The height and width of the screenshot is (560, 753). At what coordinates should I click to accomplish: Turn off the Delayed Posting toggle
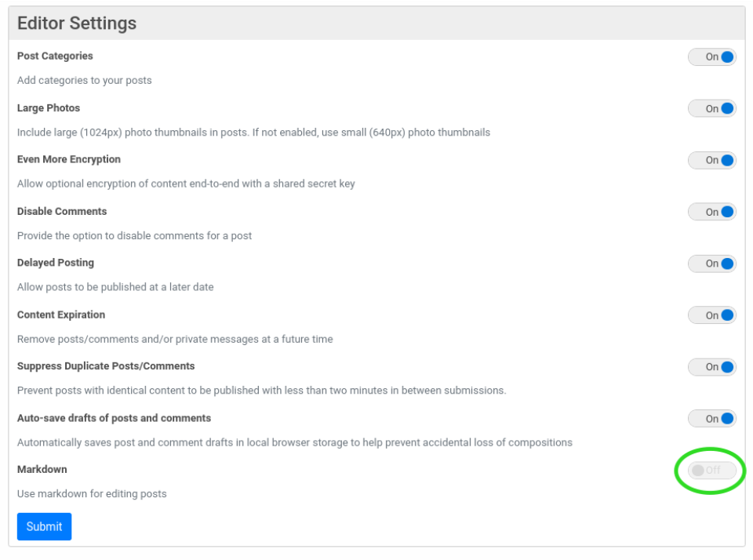tap(711, 264)
